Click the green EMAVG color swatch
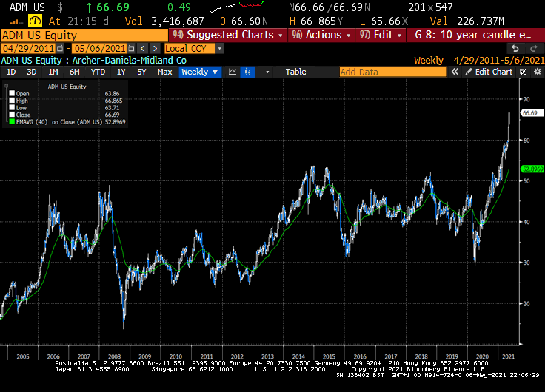This screenshot has width=545, height=392. tap(11, 123)
